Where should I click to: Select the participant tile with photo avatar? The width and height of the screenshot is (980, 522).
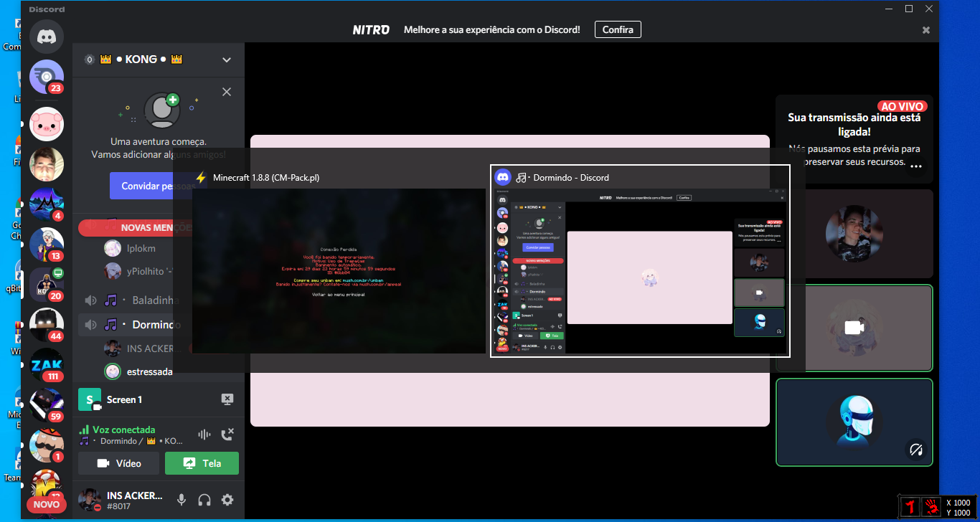tap(854, 234)
